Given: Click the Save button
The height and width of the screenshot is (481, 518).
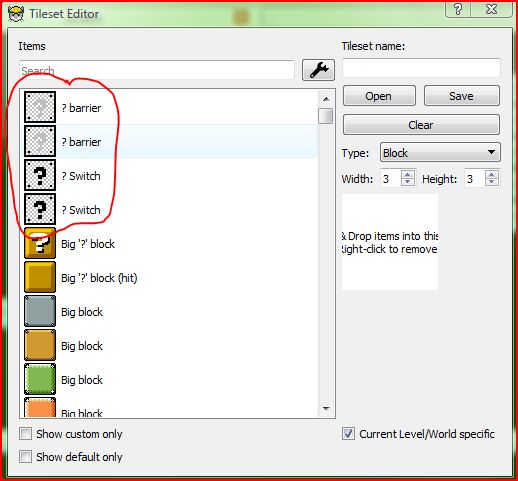Looking at the screenshot, I should point(462,96).
